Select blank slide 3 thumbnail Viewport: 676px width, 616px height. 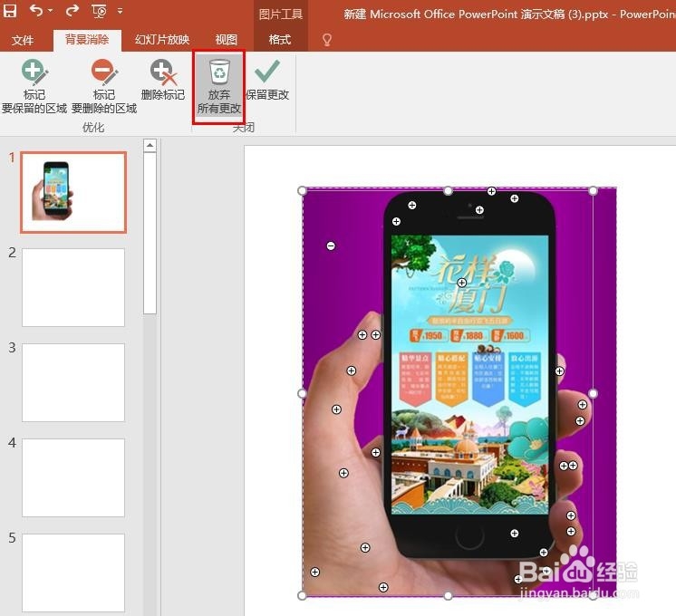tap(73, 382)
